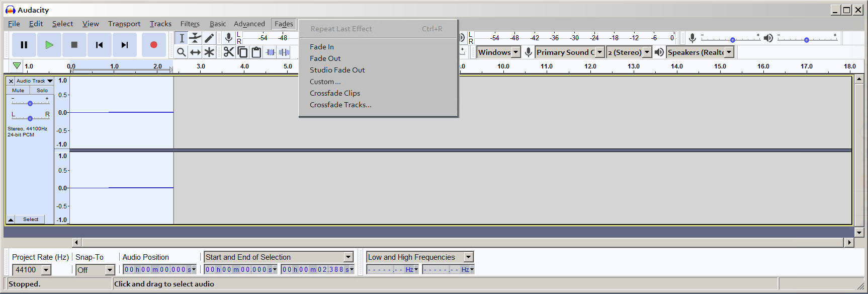Select the Envelope tool
Image resolution: width=868 pixels, height=294 pixels.
[x=195, y=38]
